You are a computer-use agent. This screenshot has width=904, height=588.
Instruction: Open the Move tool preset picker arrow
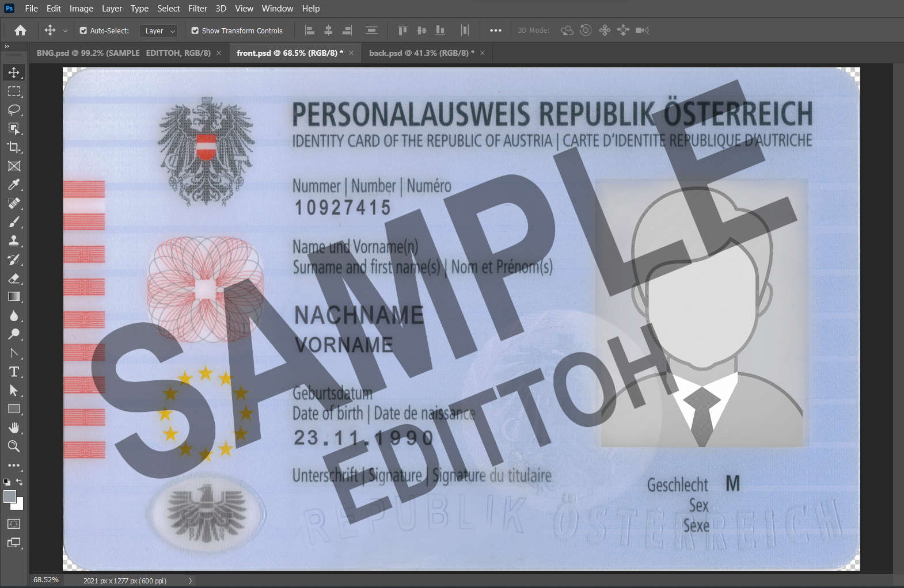point(65,31)
